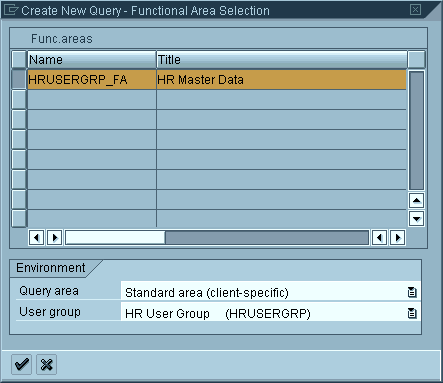The height and width of the screenshot is (383, 443).
Task: Click the Title column header
Action: click(282, 60)
